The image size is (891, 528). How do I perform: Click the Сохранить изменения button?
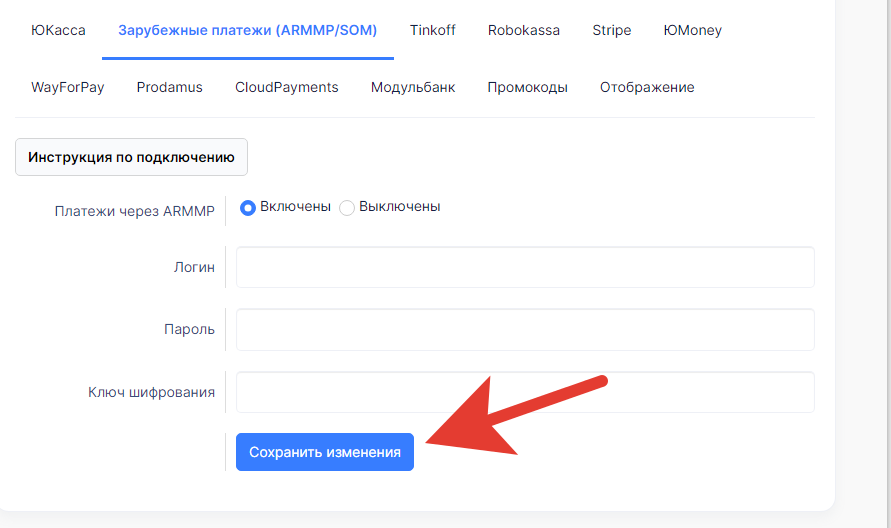coord(324,452)
